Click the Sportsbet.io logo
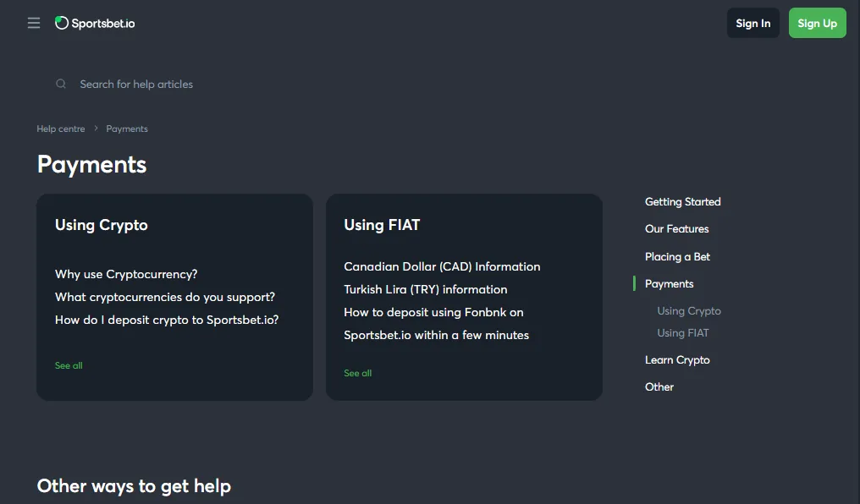860x504 pixels. [95, 23]
